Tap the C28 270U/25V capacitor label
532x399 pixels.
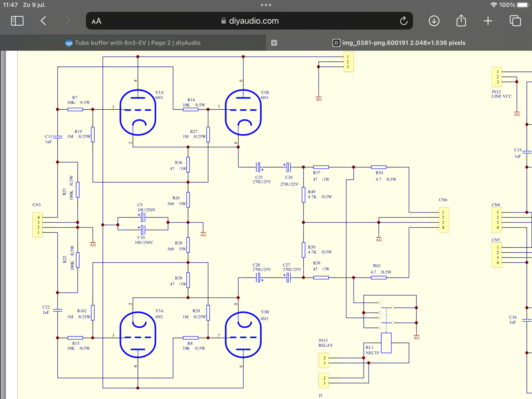[262, 267]
